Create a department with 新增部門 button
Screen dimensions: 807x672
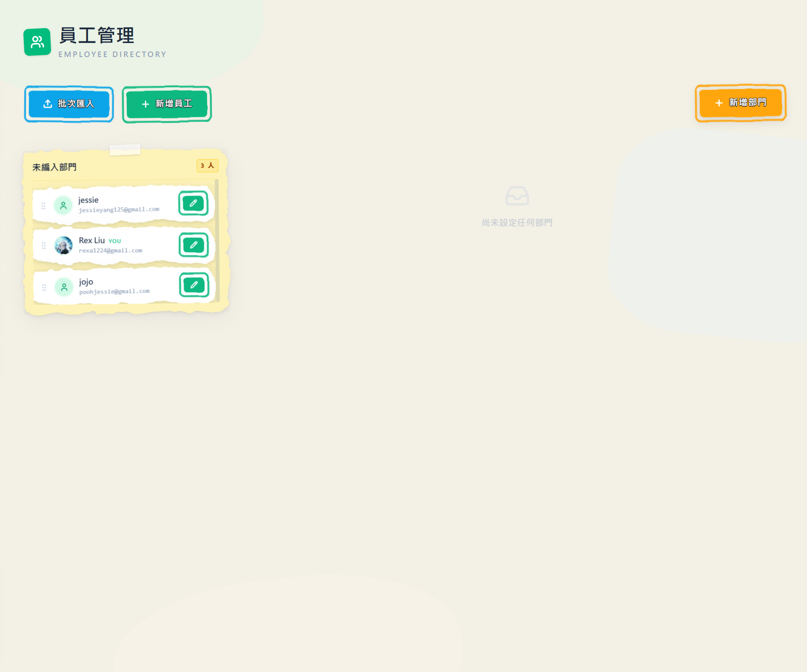coord(741,103)
